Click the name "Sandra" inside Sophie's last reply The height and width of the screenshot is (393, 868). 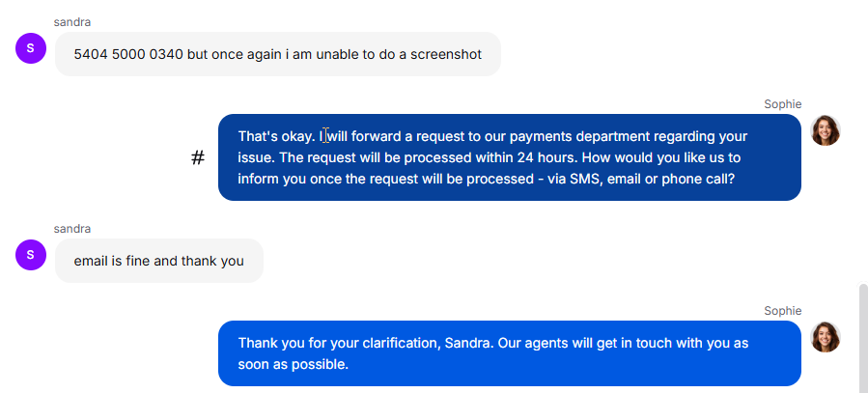coord(468,343)
